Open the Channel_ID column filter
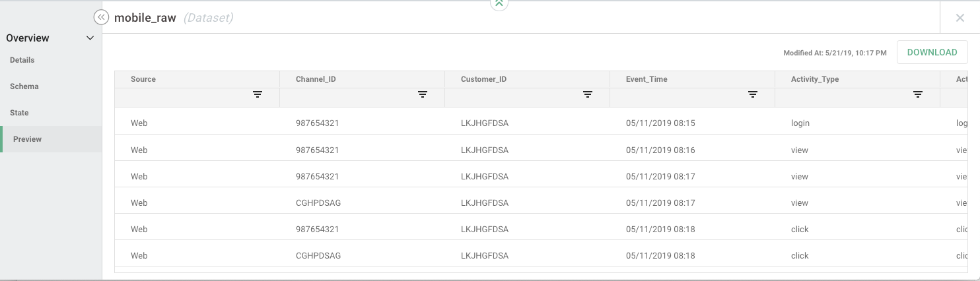980x281 pixels. [423, 95]
